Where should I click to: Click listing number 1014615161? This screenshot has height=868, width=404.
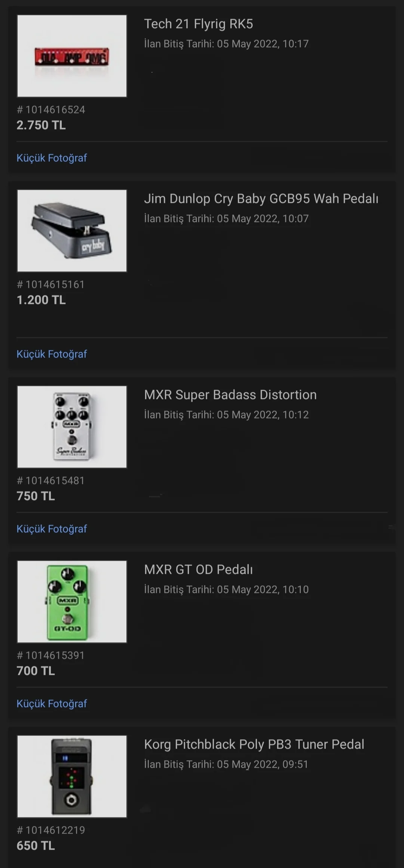(51, 284)
